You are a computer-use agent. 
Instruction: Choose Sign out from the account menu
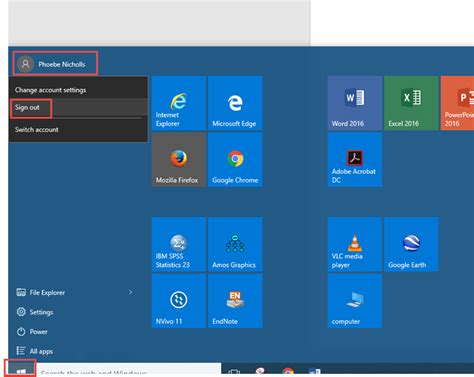tap(78, 108)
